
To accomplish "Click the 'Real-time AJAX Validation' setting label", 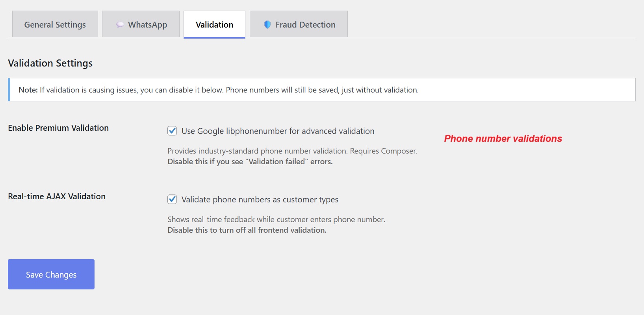I will point(56,196).
